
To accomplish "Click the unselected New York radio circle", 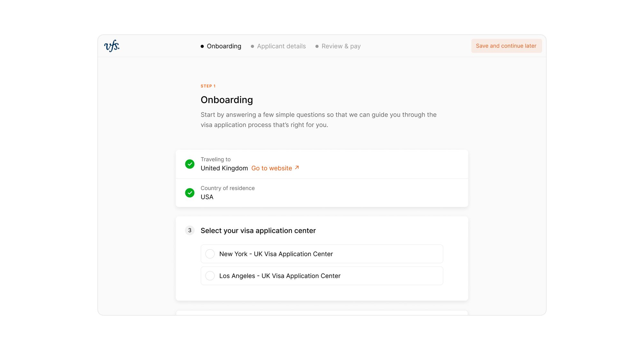I will pyautogui.click(x=210, y=254).
